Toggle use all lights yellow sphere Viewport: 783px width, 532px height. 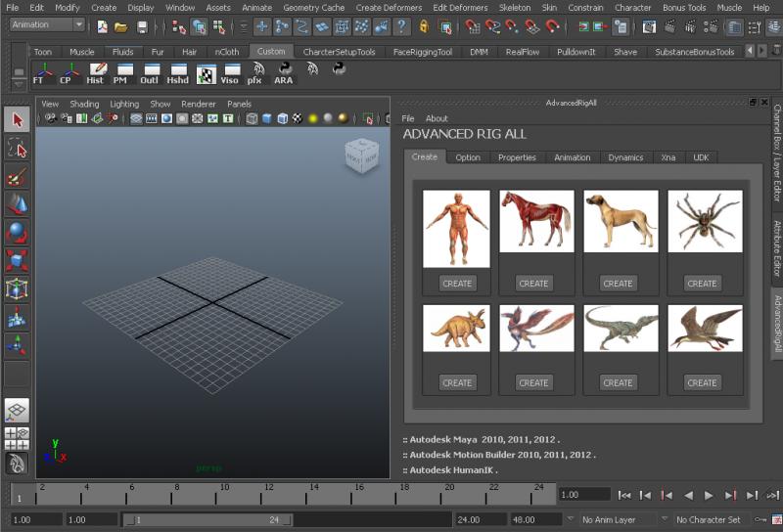(313, 118)
